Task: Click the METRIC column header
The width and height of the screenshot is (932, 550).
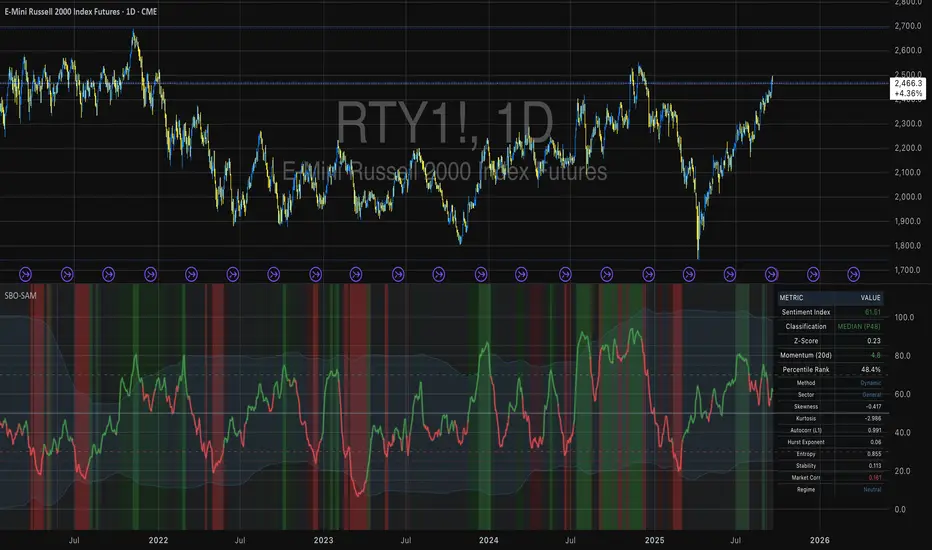Action: click(791, 297)
